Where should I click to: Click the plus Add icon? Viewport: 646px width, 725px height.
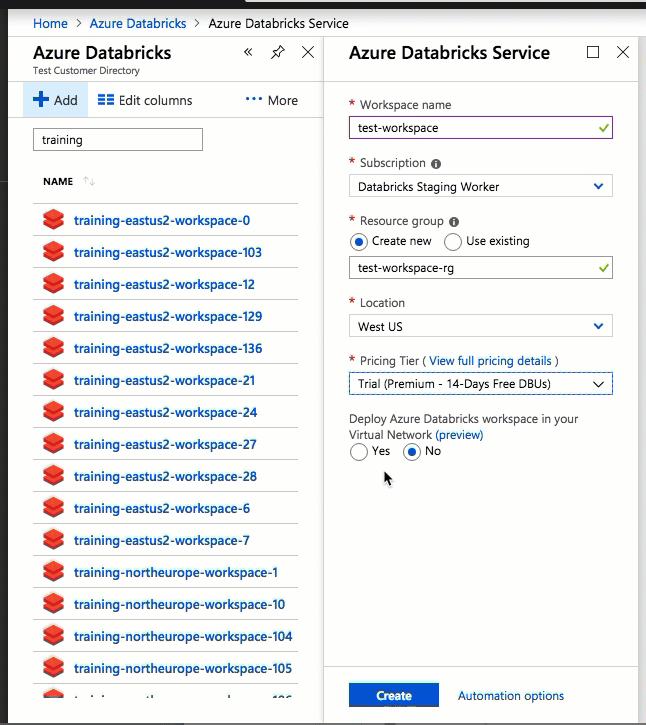41,100
